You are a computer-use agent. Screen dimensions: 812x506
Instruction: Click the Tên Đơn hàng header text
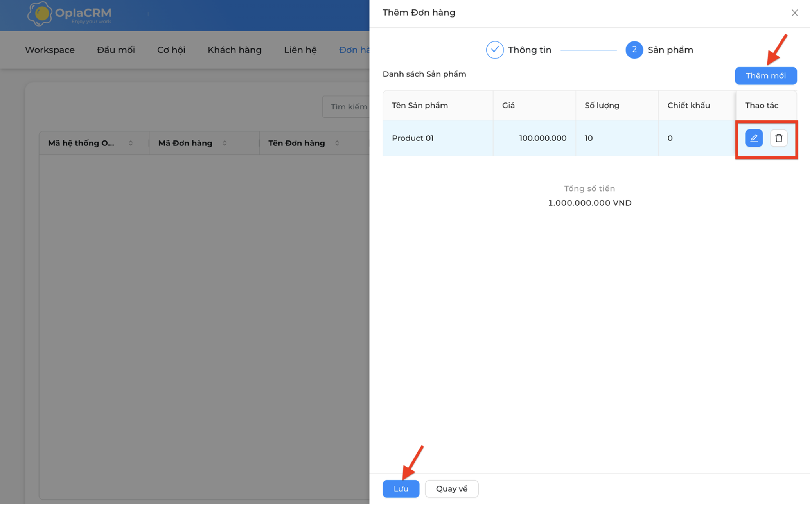point(297,144)
